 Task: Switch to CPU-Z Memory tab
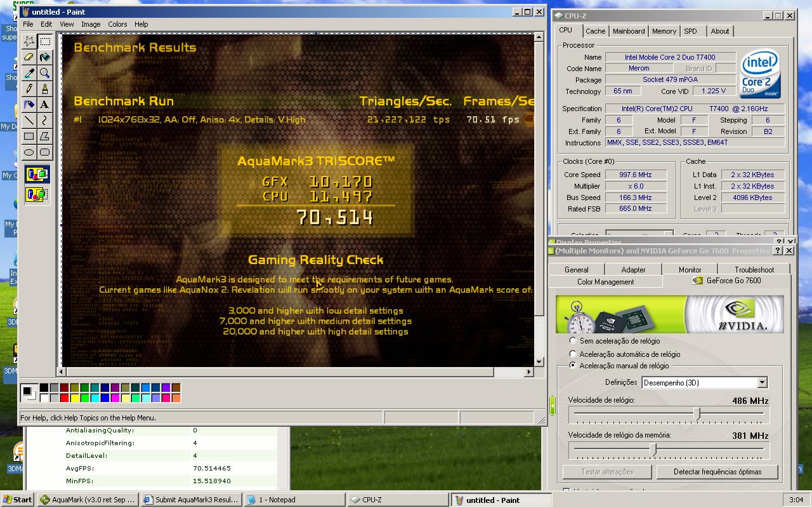pos(664,31)
